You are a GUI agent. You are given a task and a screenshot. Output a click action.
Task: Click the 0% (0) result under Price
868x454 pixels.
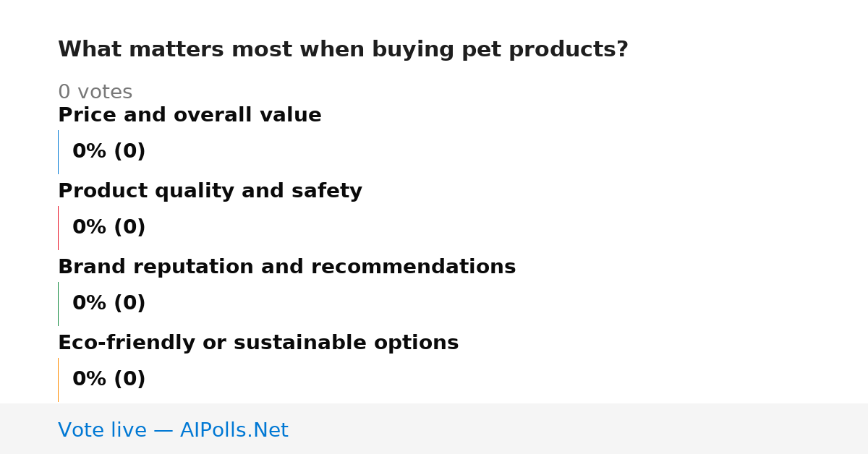tap(109, 152)
